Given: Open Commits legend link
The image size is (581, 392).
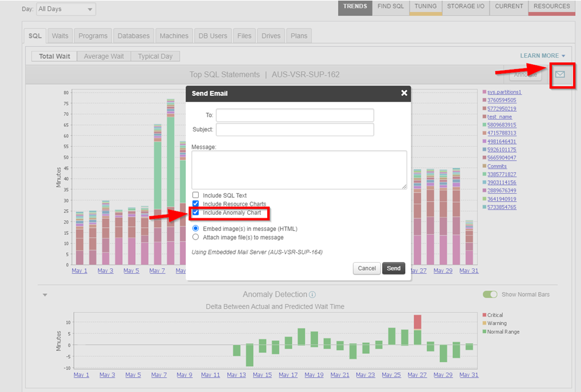Looking at the screenshot, I should (x=497, y=166).
